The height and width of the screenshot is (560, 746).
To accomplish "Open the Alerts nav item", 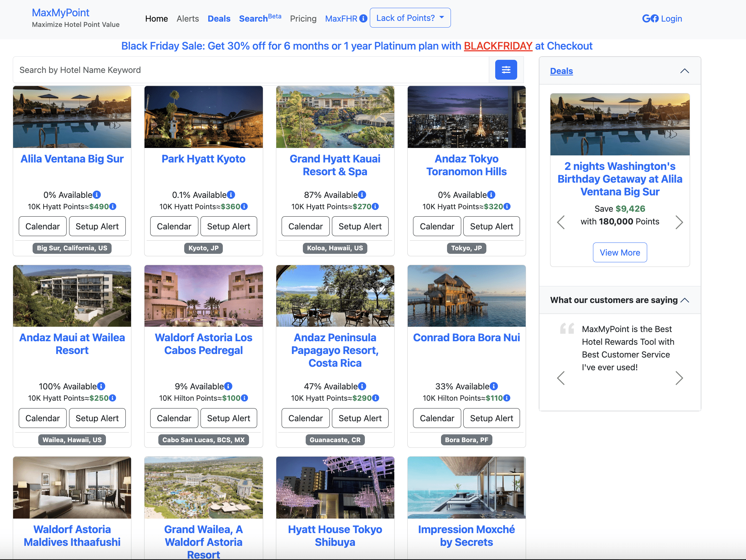I will (x=188, y=18).
